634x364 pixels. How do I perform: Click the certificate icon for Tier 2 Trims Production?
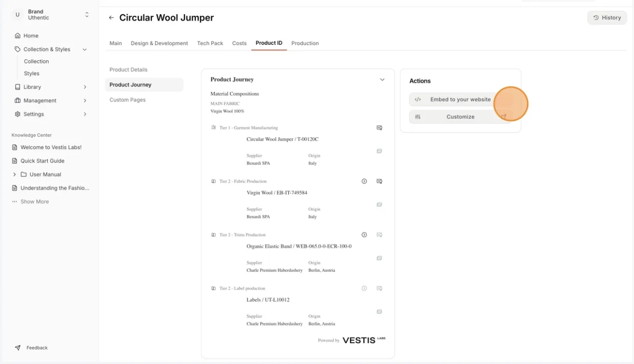[379, 235]
